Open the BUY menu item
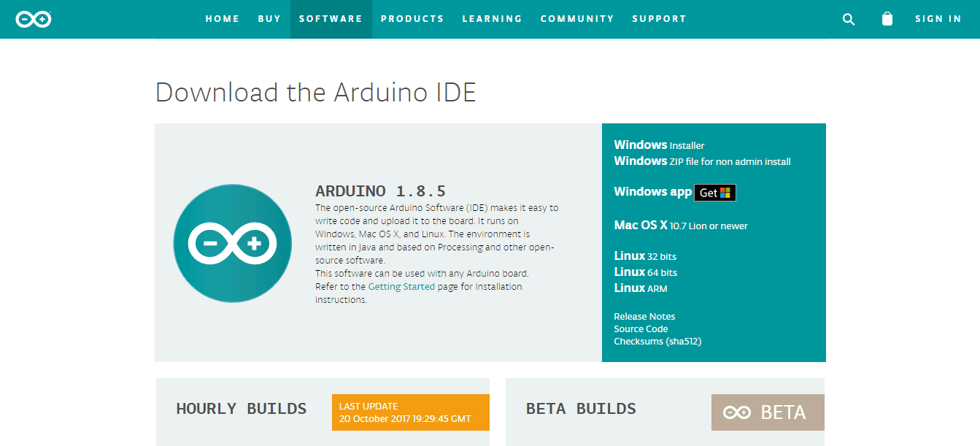 click(269, 19)
